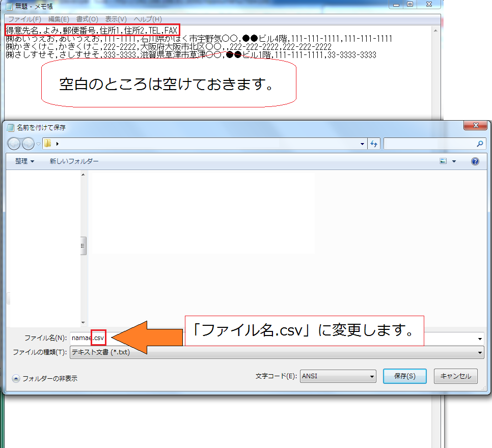Click the change view icon
492x448 pixels.
(443, 161)
